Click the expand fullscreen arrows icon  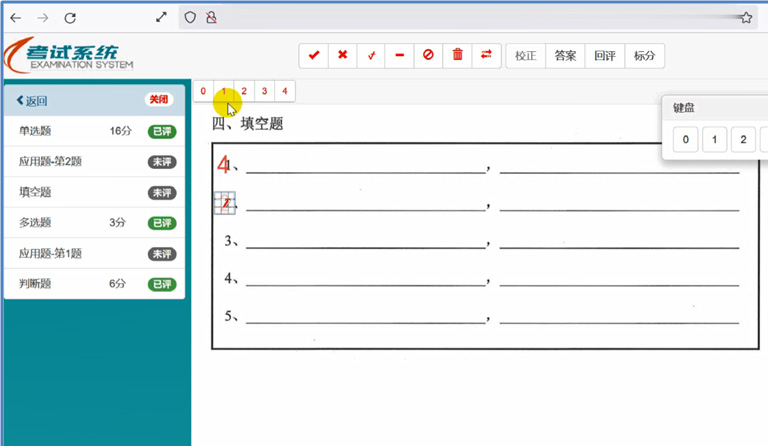pyautogui.click(x=163, y=17)
